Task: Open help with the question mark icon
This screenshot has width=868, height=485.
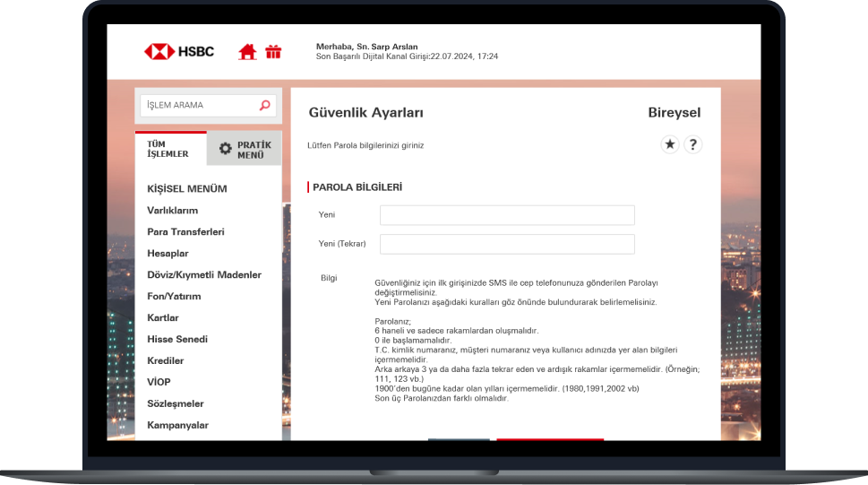Action: (692, 144)
